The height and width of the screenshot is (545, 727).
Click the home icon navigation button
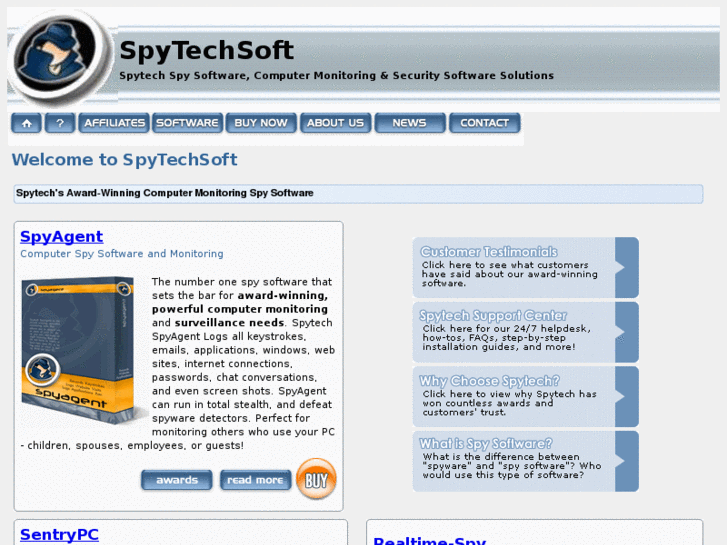26,123
